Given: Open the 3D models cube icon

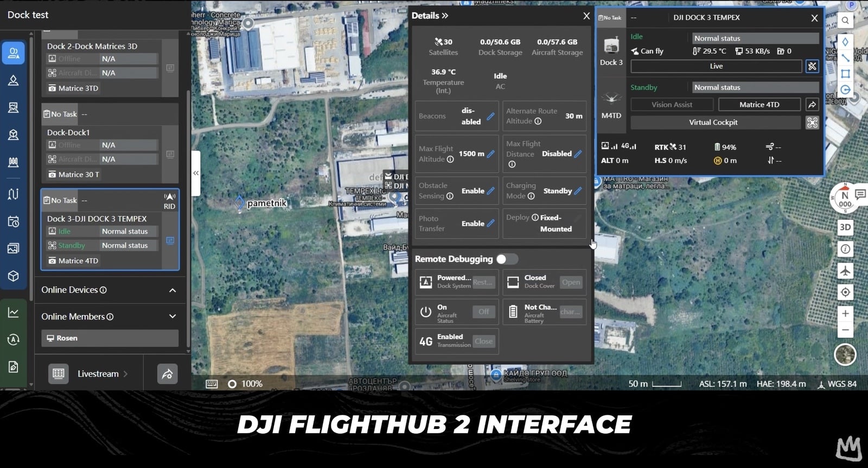Looking at the screenshot, I should tap(13, 276).
